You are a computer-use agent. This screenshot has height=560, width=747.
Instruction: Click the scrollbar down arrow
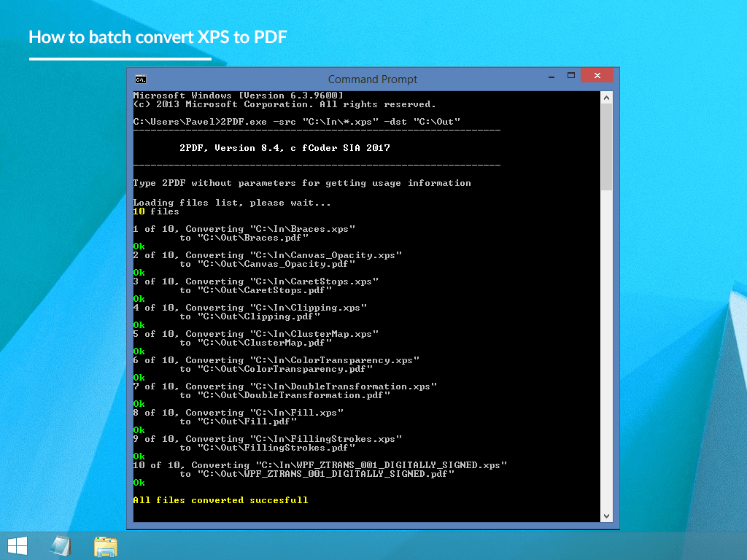606,516
